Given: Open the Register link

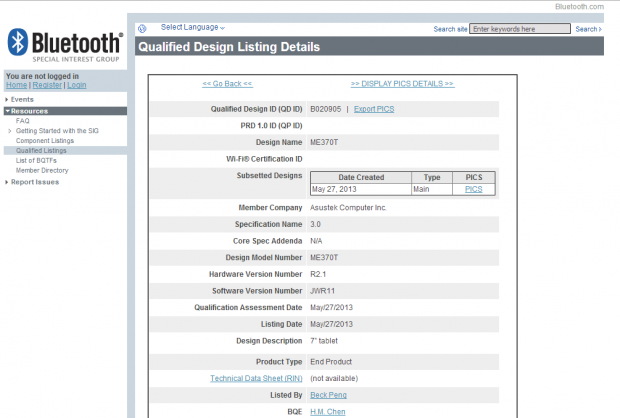Looking at the screenshot, I should click(x=47, y=85).
